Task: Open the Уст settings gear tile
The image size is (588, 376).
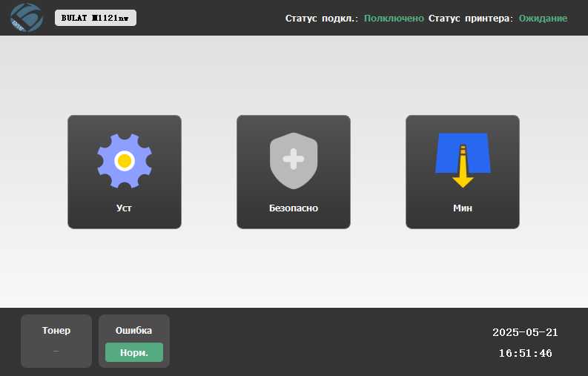Action: [x=125, y=172]
